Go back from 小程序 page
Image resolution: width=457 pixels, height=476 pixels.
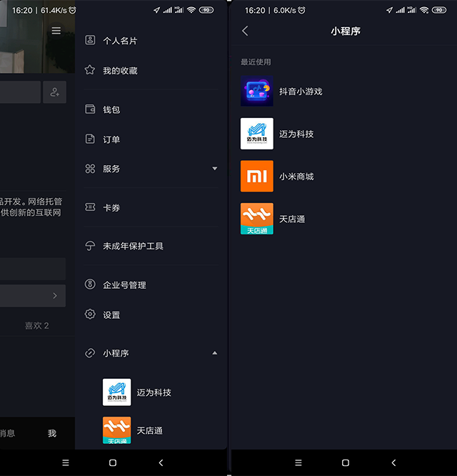pyautogui.click(x=245, y=31)
